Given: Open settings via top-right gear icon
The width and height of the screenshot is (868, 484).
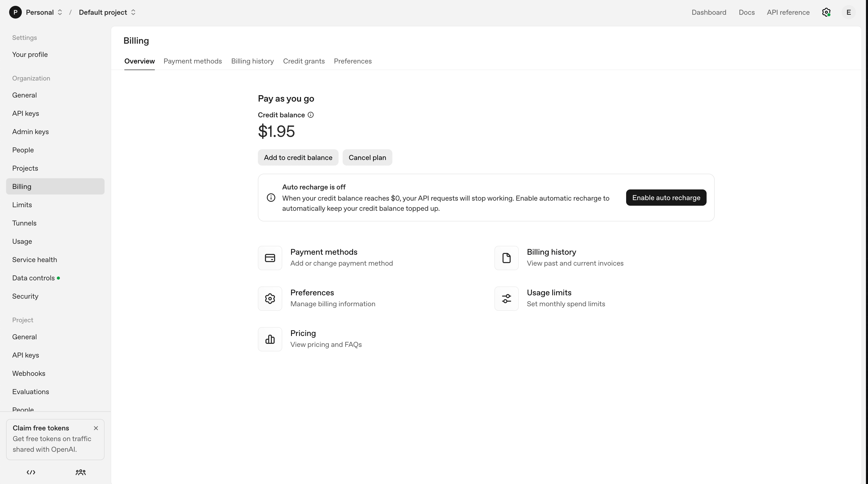Looking at the screenshot, I should [x=826, y=12].
